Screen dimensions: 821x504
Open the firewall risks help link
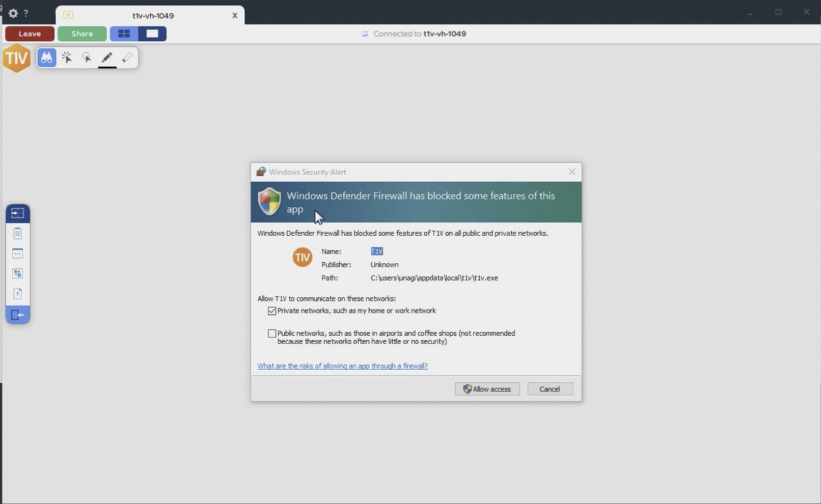342,366
